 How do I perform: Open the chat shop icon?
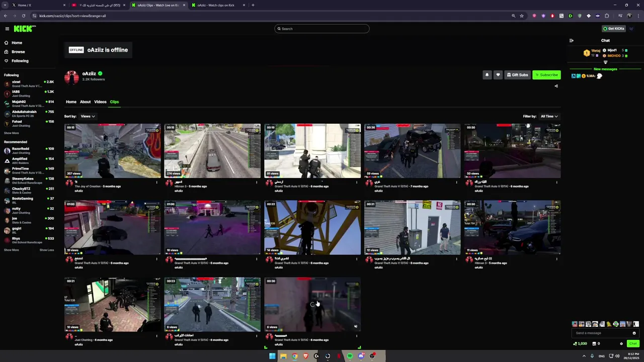(594, 344)
